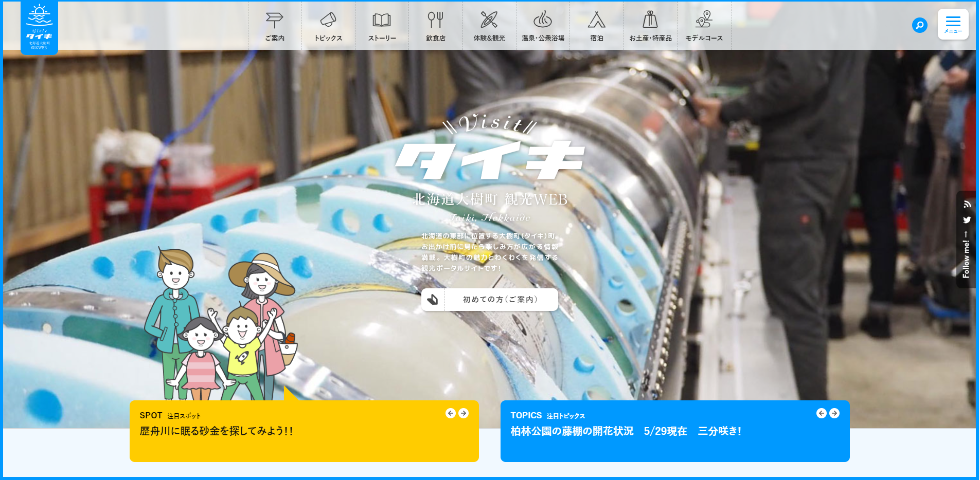This screenshot has width=980, height=480.
Task: Click the large タイキ hero title
Action: [489, 160]
